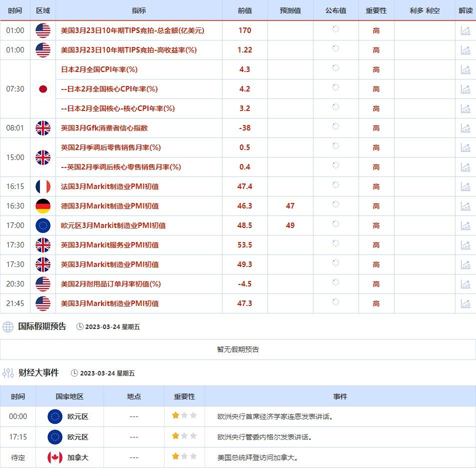The image size is (476, 468).
Task: Click the 公布值 column header
Action: [335, 10]
